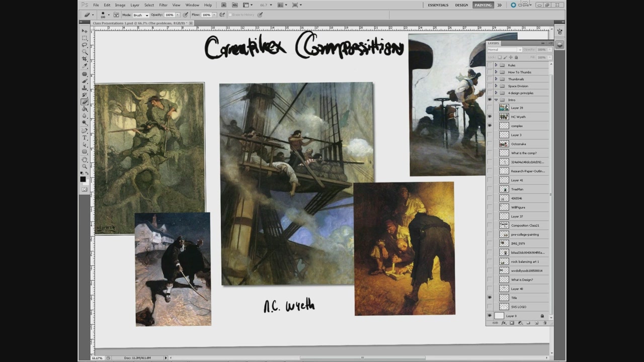Select the Spot Healing Brush tool
Image resolution: width=644 pixels, height=362 pixels.
point(85,74)
